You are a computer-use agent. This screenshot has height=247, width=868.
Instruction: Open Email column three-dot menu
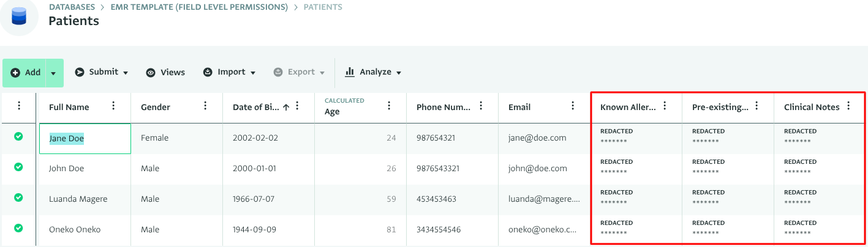pyautogui.click(x=573, y=106)
